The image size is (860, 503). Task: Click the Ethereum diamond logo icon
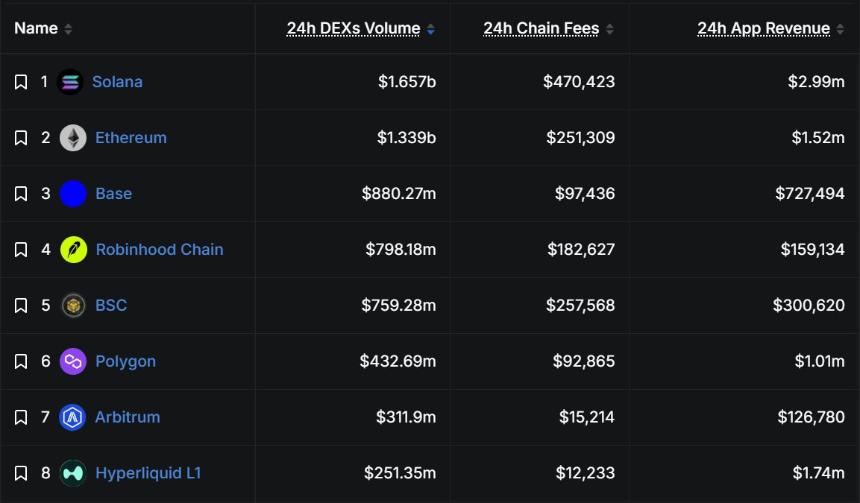(73, 138)
